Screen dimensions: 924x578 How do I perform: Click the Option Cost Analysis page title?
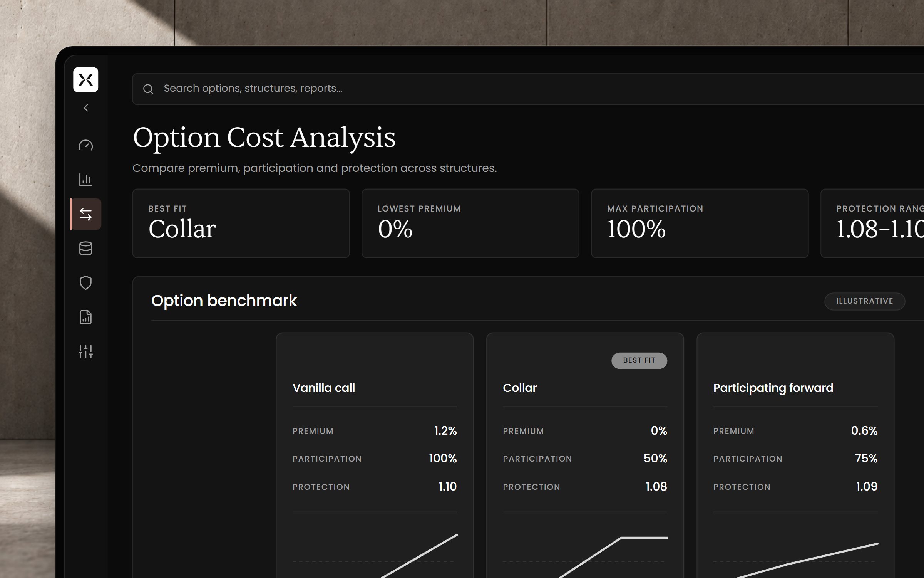264,138
